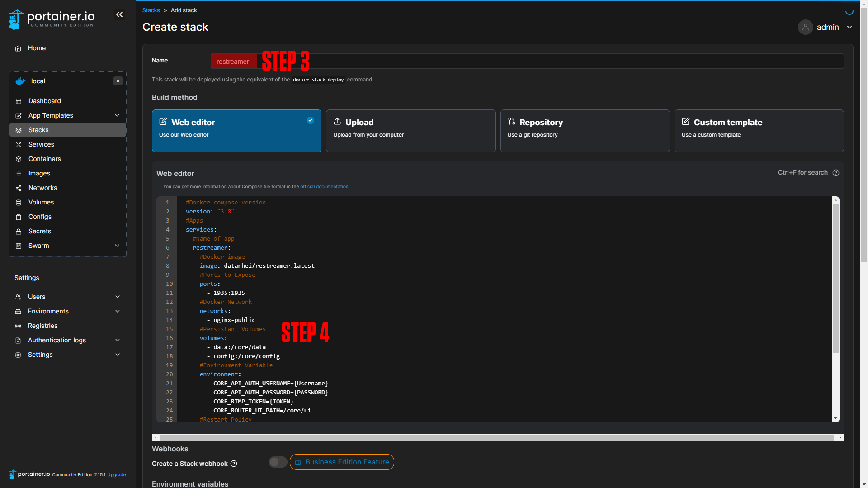Click the admin user avatar icon
The width and height of the screenshot is (868, 488).
[x=805, y=27]
